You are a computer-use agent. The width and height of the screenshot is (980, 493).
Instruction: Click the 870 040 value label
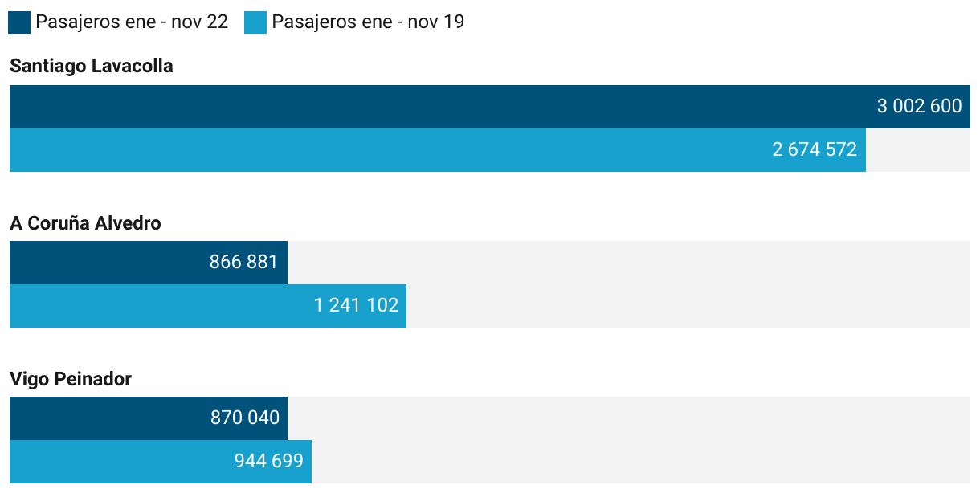244,418
